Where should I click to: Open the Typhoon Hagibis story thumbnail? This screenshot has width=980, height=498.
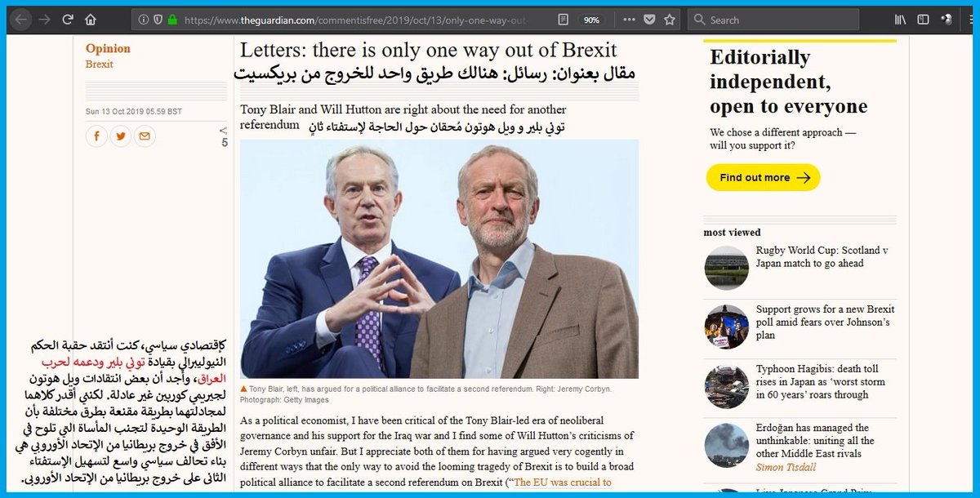(x=726, y=387)
